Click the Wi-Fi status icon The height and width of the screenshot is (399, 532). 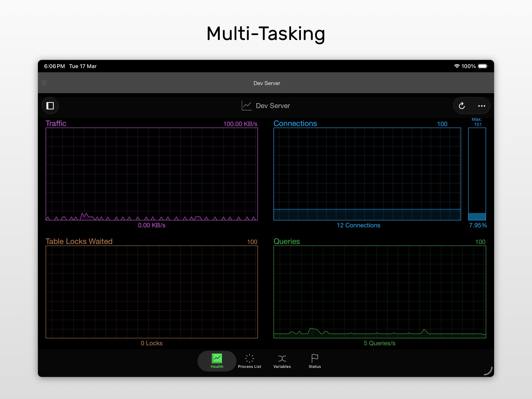pos(457,66)
